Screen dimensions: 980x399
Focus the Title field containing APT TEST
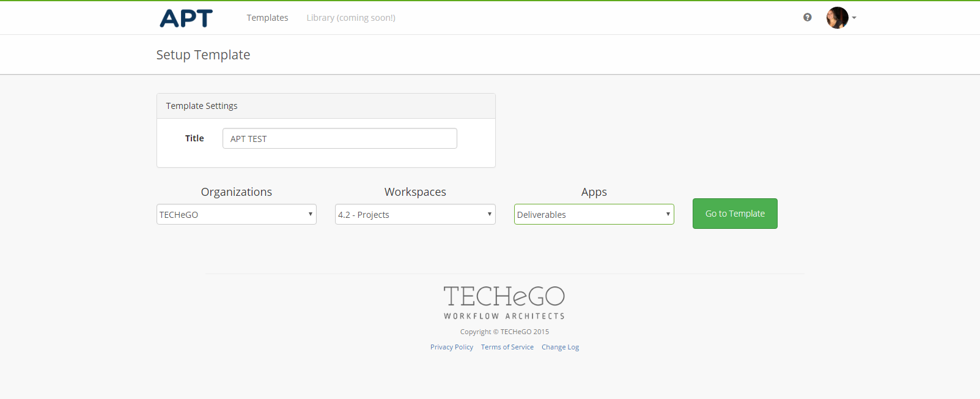point(339,138)
